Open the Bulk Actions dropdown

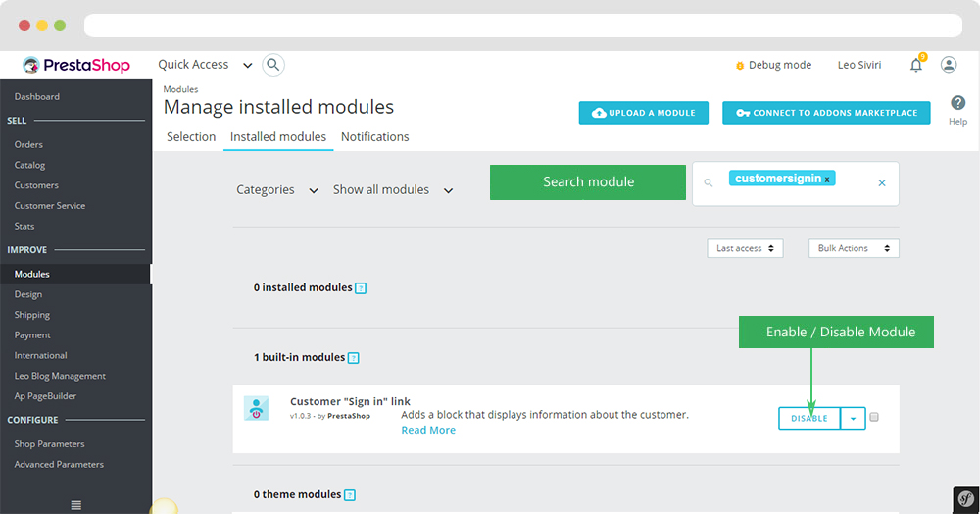coord(853,249)
